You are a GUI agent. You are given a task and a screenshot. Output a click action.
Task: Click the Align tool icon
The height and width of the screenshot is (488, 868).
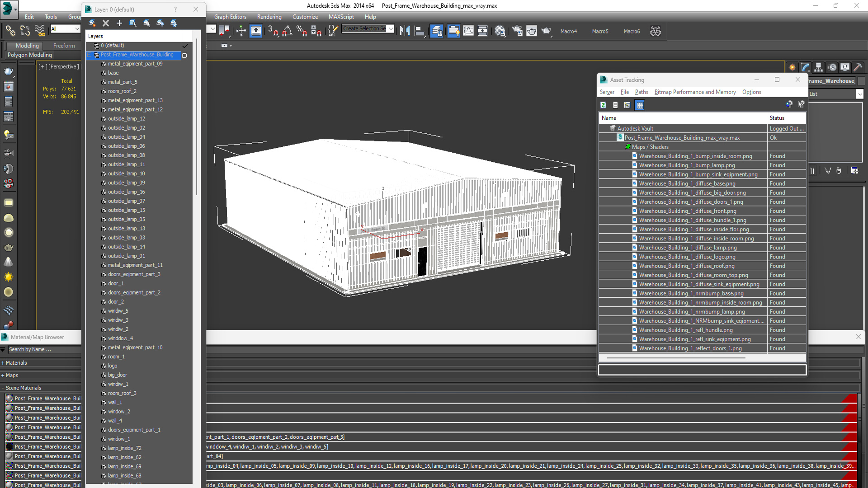420,31
